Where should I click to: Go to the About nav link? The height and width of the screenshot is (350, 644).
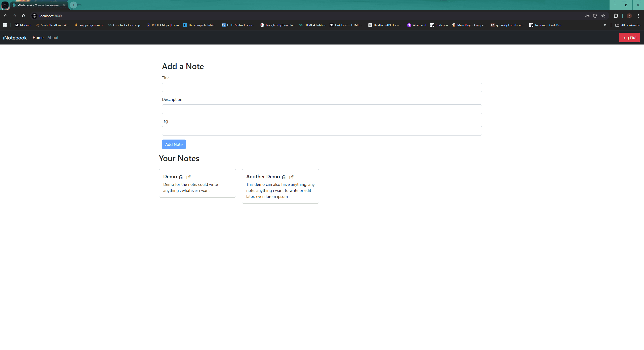(53, 38)
